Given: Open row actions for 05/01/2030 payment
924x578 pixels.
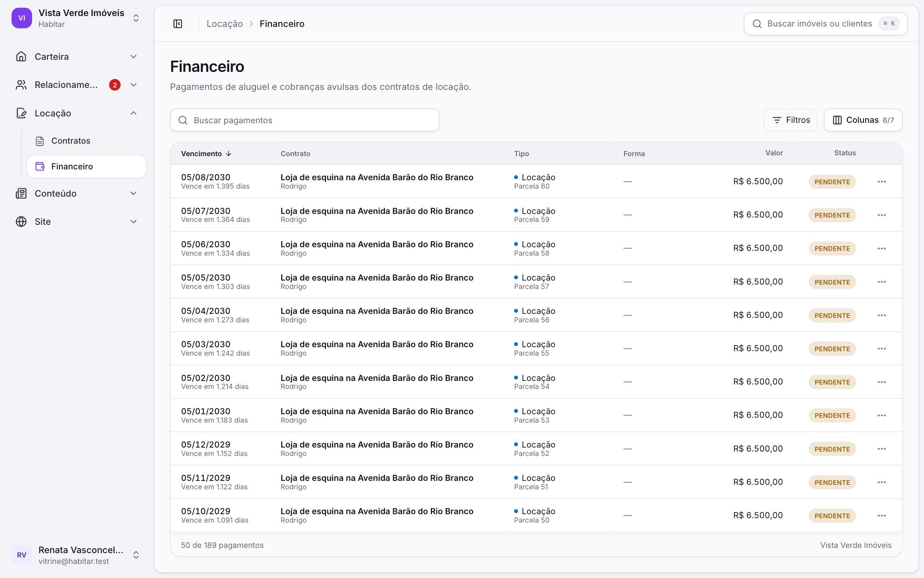Looking at the screenshot, I should (x=881, y=415).
